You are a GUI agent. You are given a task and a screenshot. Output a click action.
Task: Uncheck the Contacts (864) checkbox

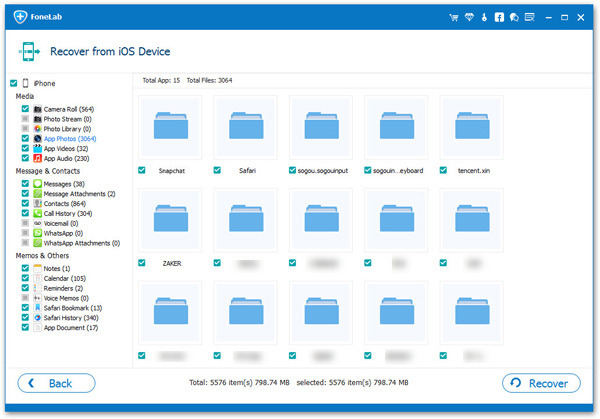coord(25,203)
